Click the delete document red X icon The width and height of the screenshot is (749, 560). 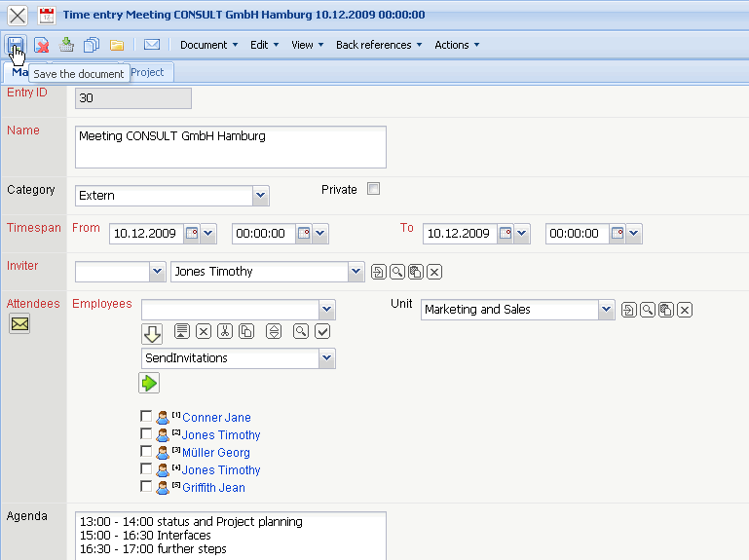(x=42, y=45)
